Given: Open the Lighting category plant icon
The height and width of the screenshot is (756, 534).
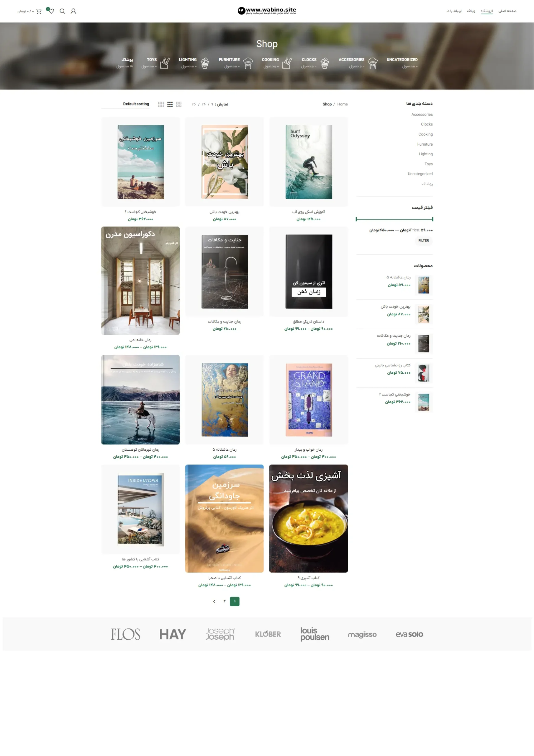Looking at the screenshot, I should point(205,63).
